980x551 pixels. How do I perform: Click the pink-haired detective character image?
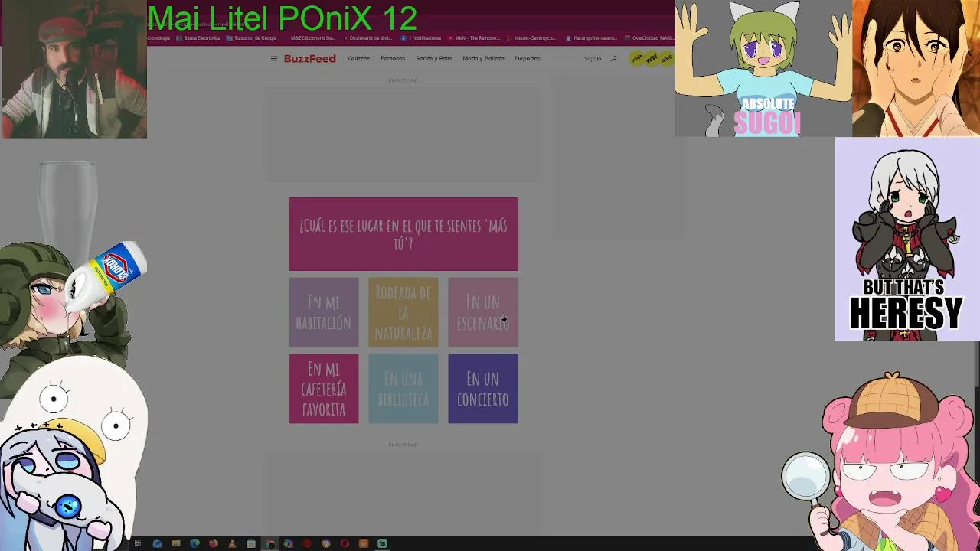pyautogui.click(x=882, y=461)
